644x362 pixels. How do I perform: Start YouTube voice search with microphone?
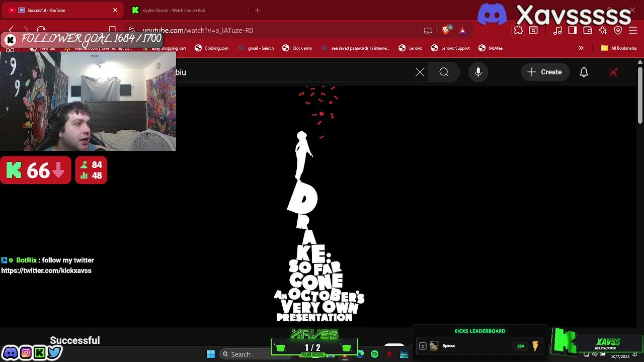pos(478,72)
